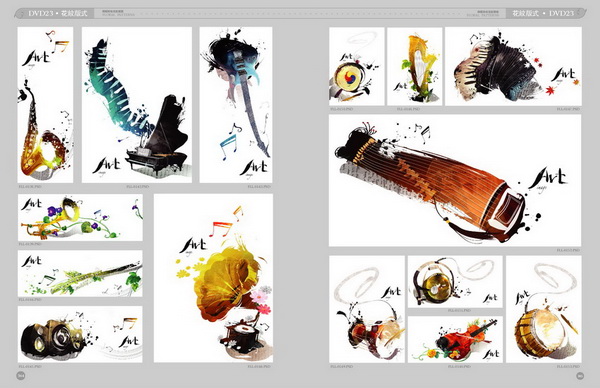Open the electric guitar artwork thumbnail

236,105
